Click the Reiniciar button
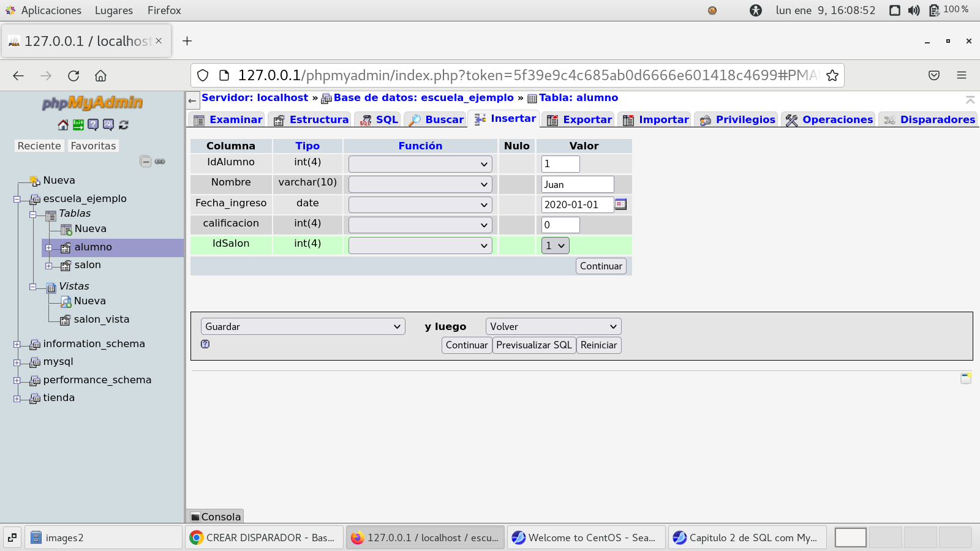The image size is (980, 551). (598, 345)
